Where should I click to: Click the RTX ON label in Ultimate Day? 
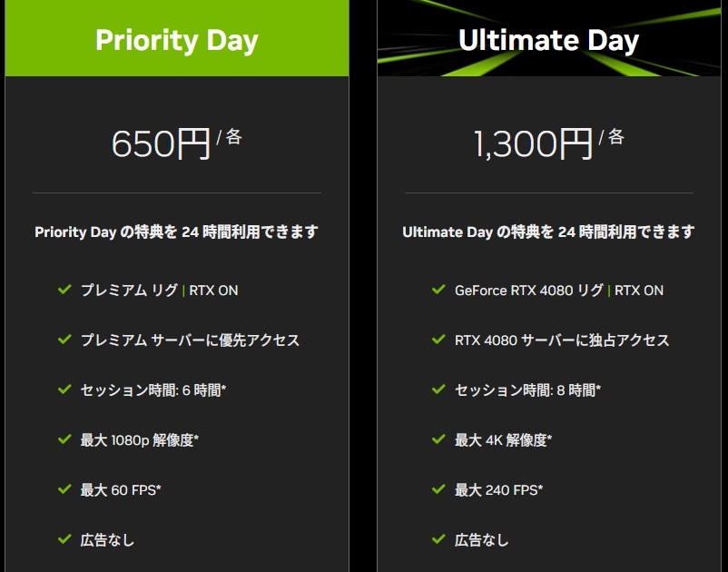point(639,291)
